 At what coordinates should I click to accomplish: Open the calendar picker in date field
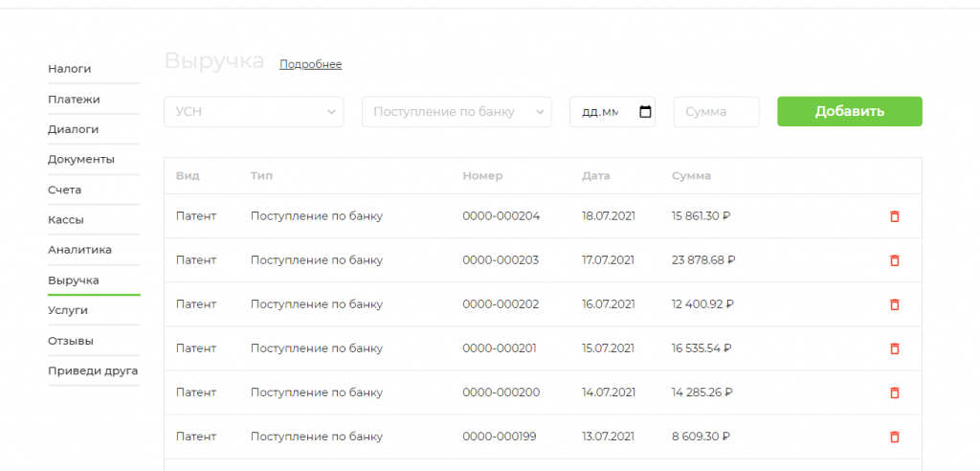[x=646, y=112]
